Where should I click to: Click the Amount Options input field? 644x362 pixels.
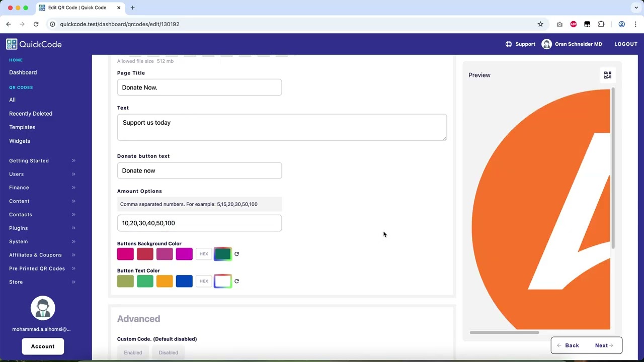click(199, 223)
